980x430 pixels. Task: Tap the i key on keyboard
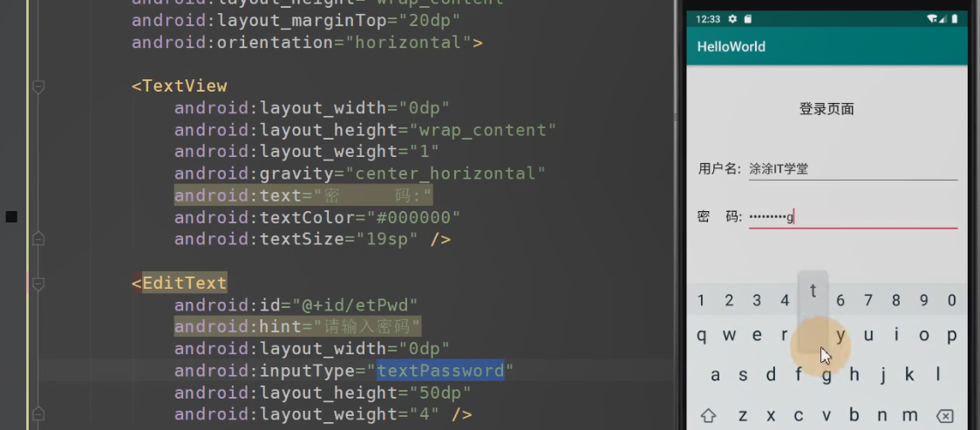895,336
